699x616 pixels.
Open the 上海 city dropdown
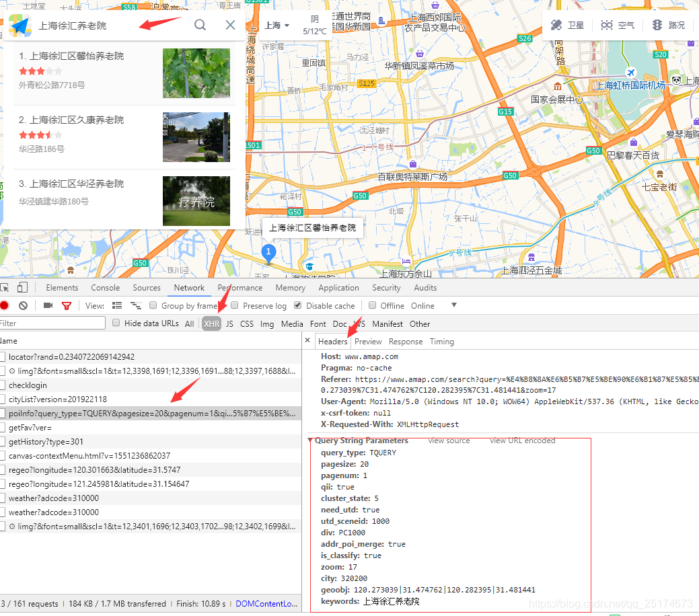277,26
